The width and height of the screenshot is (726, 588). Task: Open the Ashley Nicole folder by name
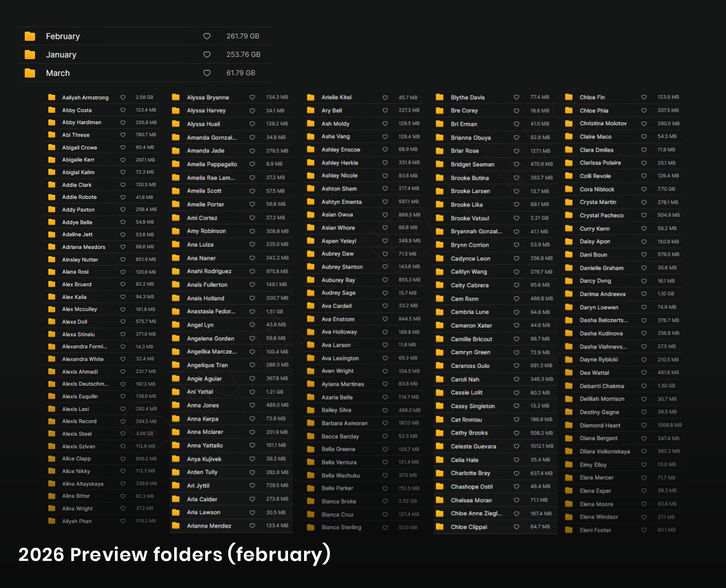point(339,176)
